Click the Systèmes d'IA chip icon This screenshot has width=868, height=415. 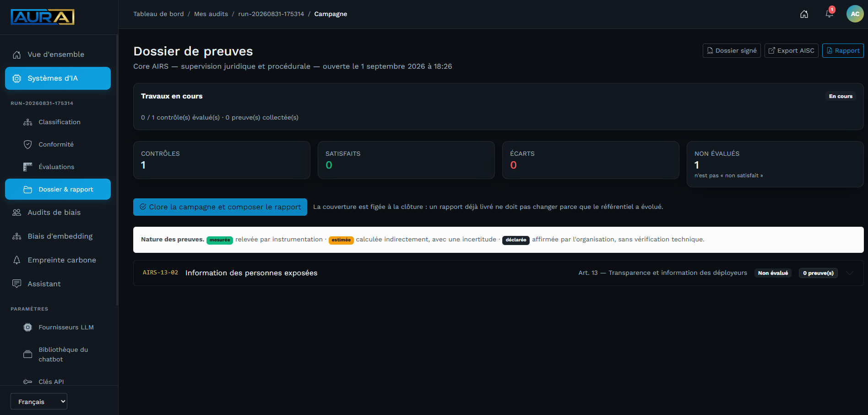click(x=17, y=78)
